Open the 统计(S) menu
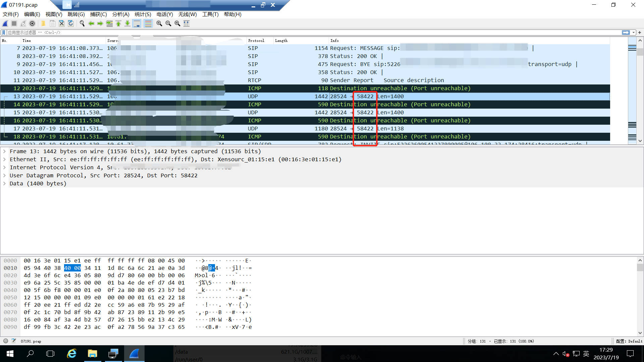Screen dimensions: 644x362 pos(143,14)
